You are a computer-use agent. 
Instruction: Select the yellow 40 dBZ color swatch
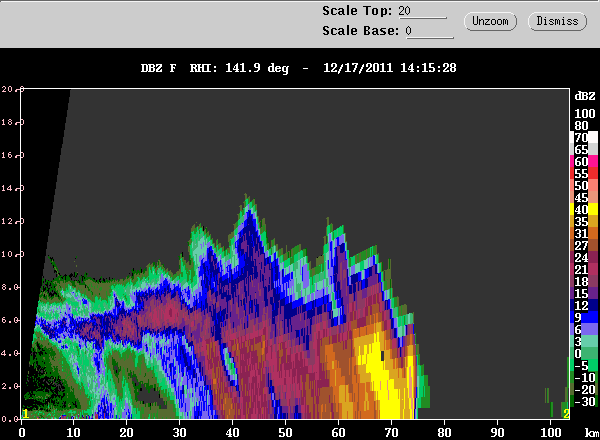[593, 209]
